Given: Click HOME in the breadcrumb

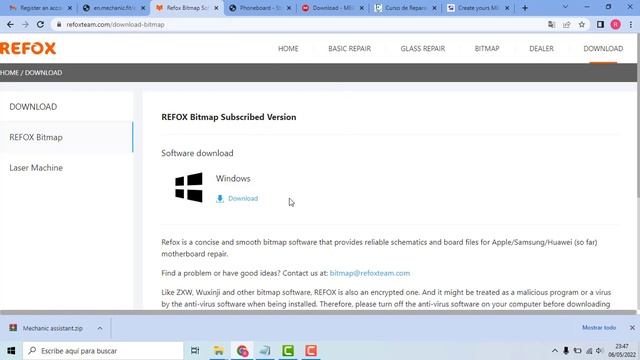Looking at the screenshot, I should pyautogui.click(x=9, y=73).
